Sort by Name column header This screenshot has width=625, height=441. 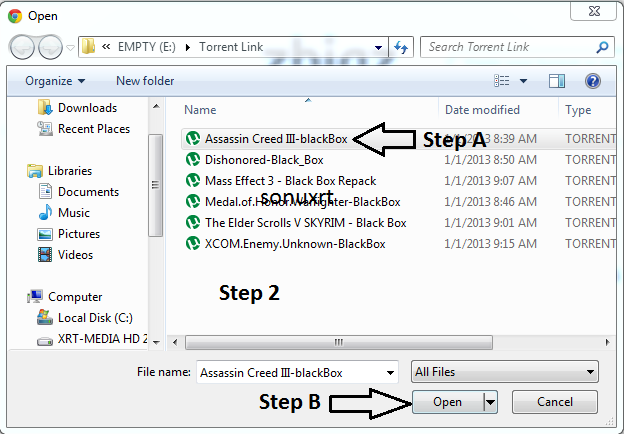point(200,110)
